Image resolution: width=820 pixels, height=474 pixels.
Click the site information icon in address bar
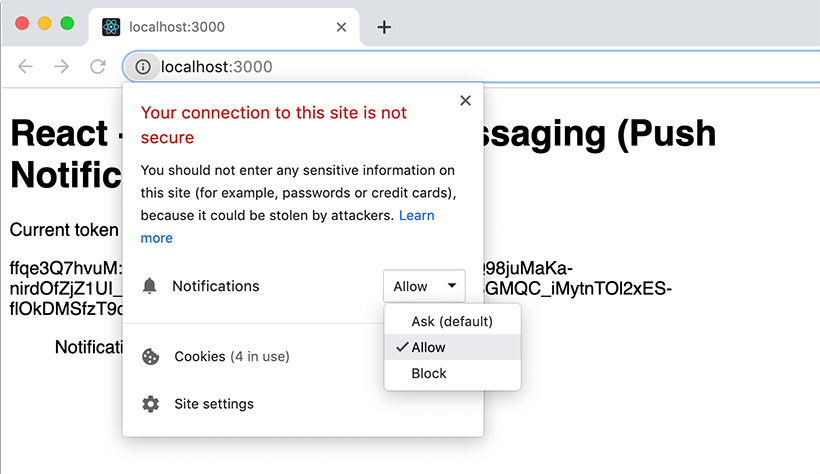[x=143, y=67]
